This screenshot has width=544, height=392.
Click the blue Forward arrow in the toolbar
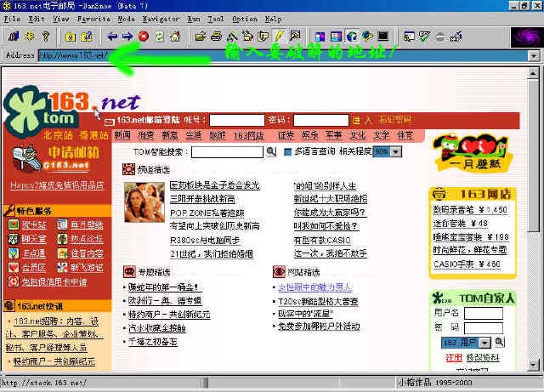point(127,36)
